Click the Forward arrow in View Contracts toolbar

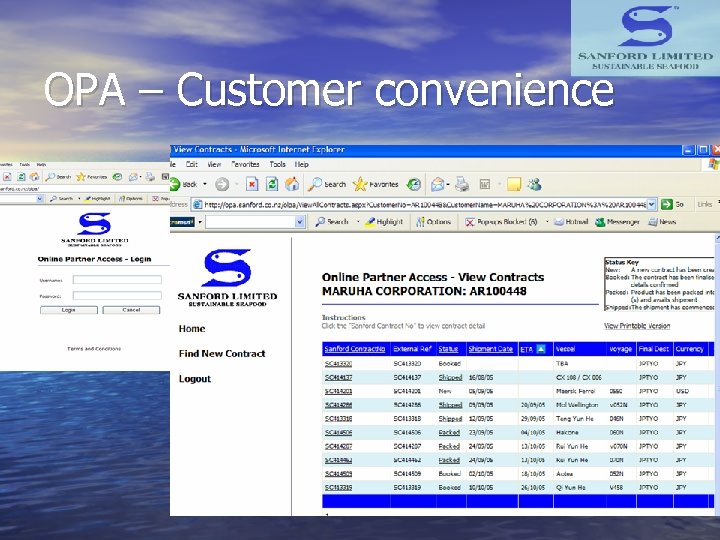(222, 185)
